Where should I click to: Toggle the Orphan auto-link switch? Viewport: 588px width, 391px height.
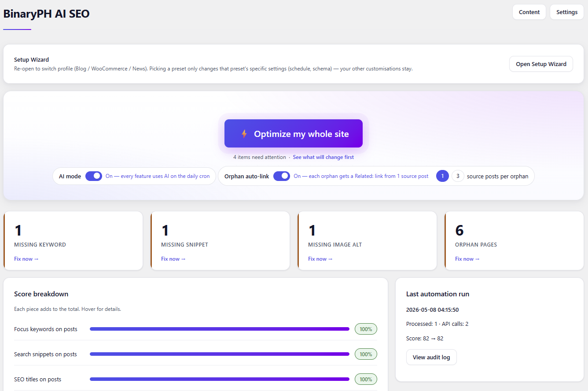click(x=282, y=176)
